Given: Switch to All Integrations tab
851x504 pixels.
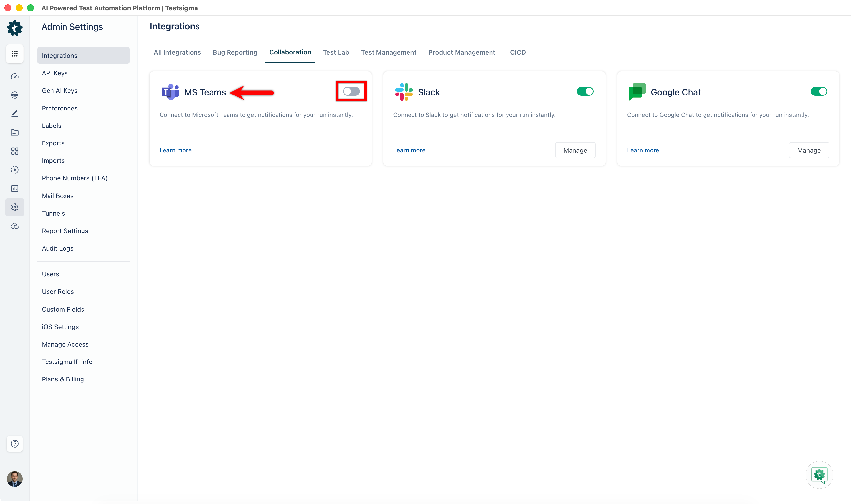Looking at the screenshot, I should pyautogui.click(x=177, y=52).
